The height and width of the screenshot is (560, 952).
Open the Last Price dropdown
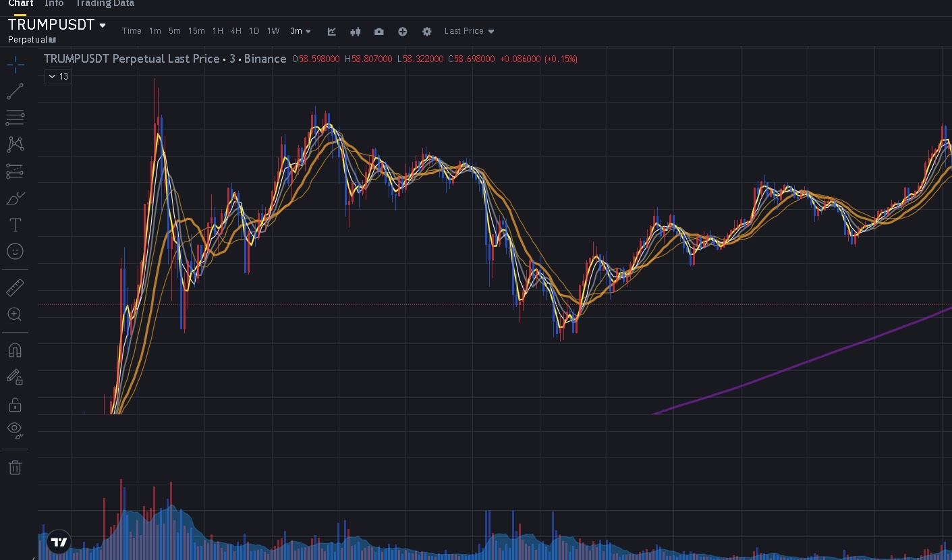(x=470, y=31)
